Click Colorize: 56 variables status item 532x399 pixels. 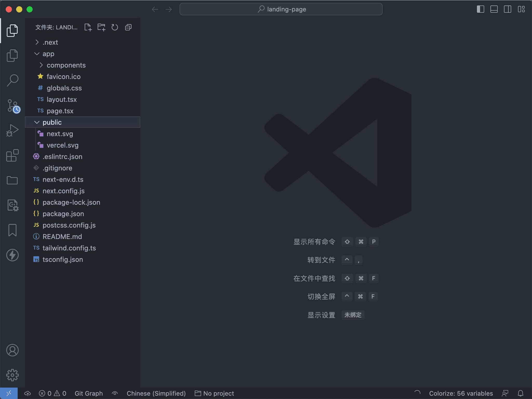point(461,393)
